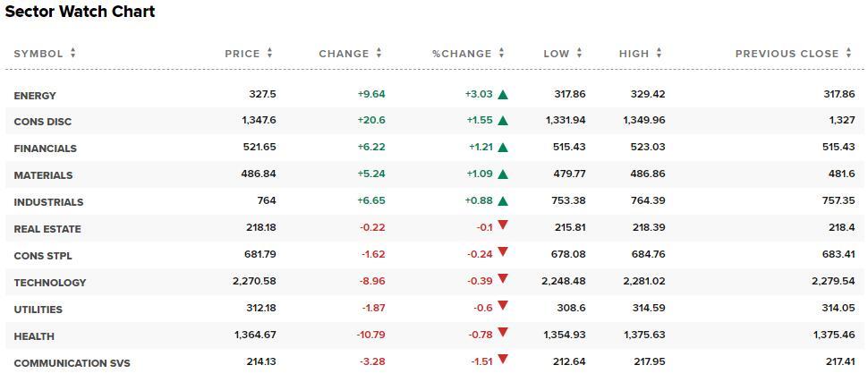This screenshot has width=868, height=382.
Task: Click the %CHANGE column header label
Action: 462,54
